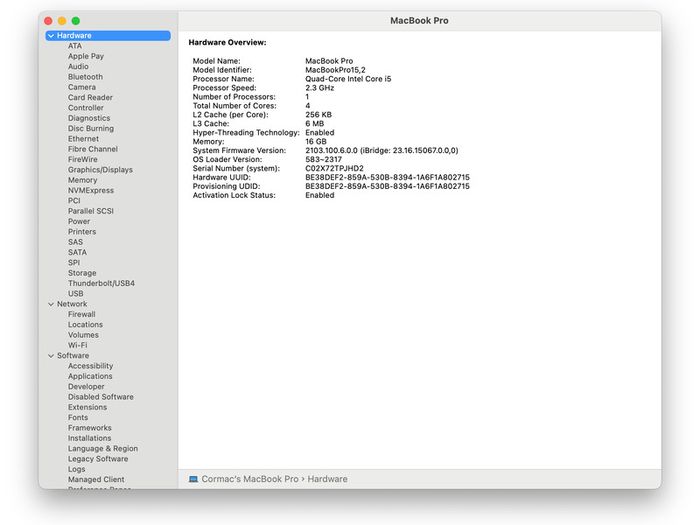Viewport: 700px width, 525px height.
Task: Select Camera in the sidebar
Action: coord(82,87)
